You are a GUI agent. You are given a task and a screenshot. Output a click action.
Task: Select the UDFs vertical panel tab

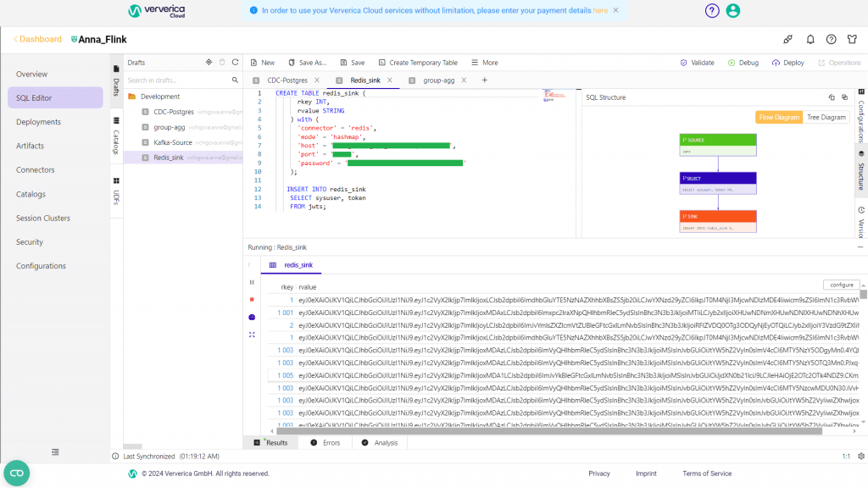116,191
